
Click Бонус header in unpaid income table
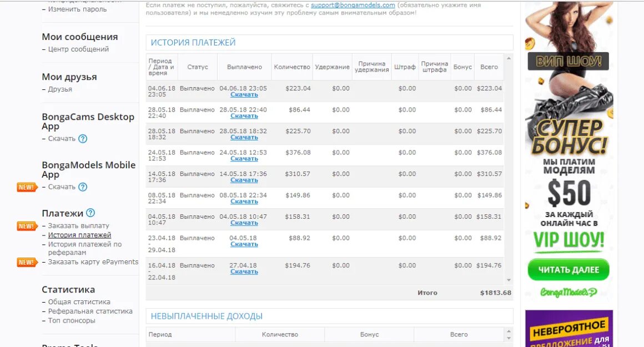pos(369,334)
